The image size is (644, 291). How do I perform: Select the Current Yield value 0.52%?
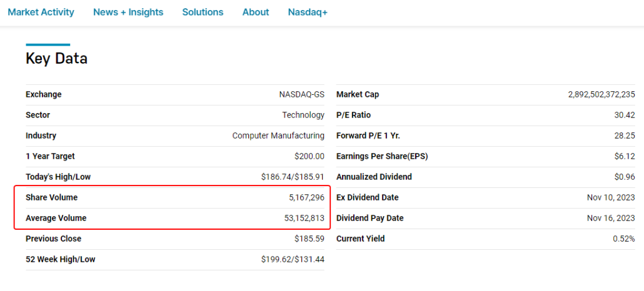pos(624,239)
